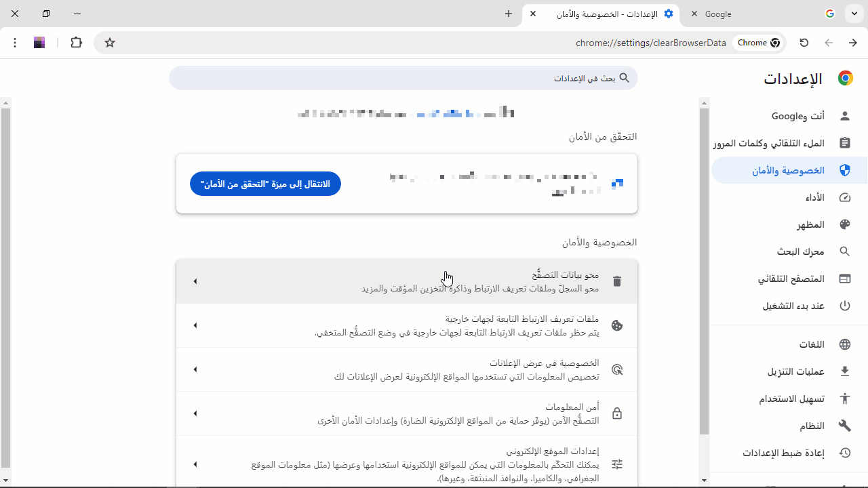Select the الإعدادات - الخصوصية والأمان tab
The height and width of the screenshot is (488, 868).
click(602, 14)
